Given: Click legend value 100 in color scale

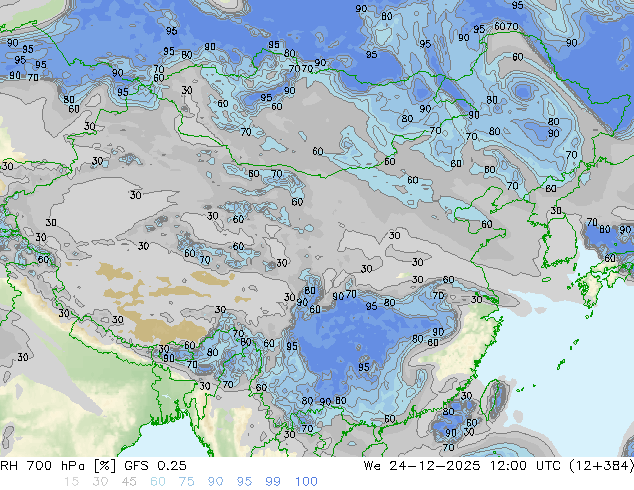Looking at the screenshot, I should pyautogui.click(x=306, y=482).
